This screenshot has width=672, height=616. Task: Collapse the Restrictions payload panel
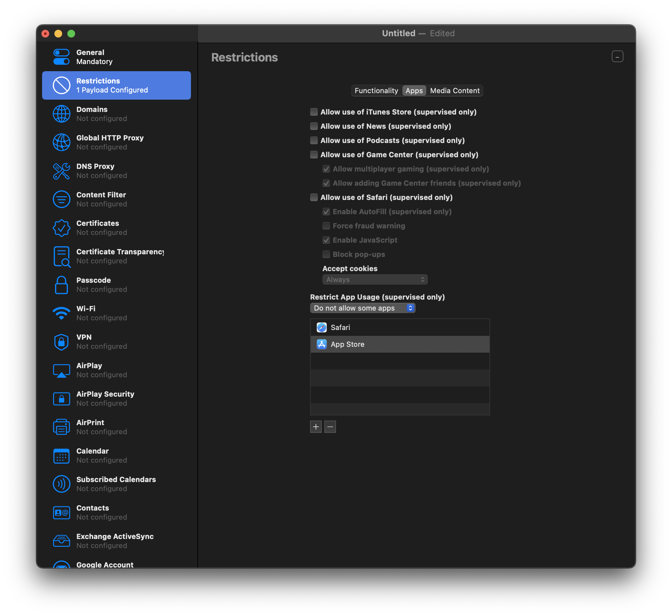617,56
